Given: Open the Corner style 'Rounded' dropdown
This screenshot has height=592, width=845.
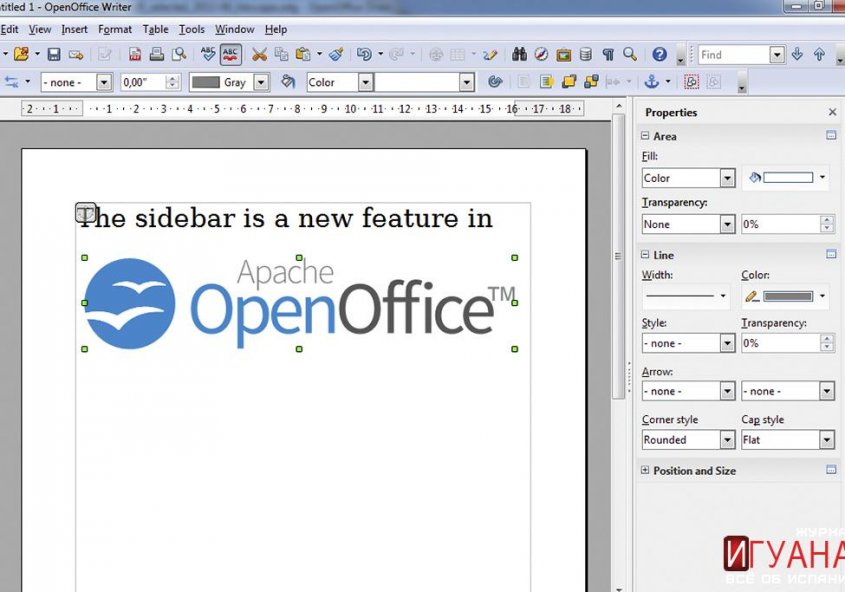Looking at the screenshot, I should 728,440.
